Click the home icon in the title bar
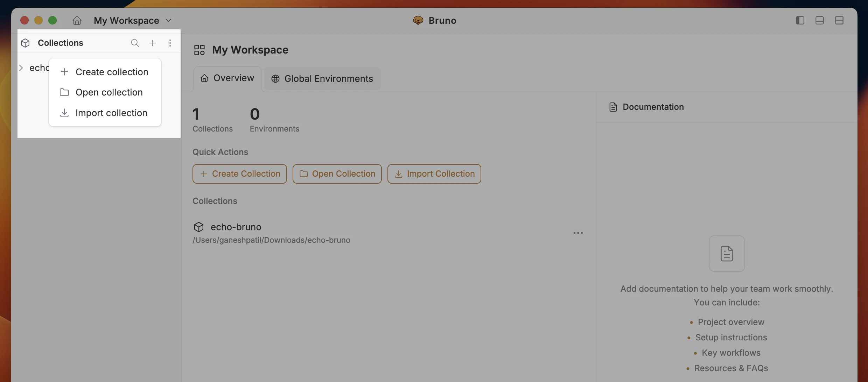Viewport: 868px width, 382px height. click(x=77, y=20)
